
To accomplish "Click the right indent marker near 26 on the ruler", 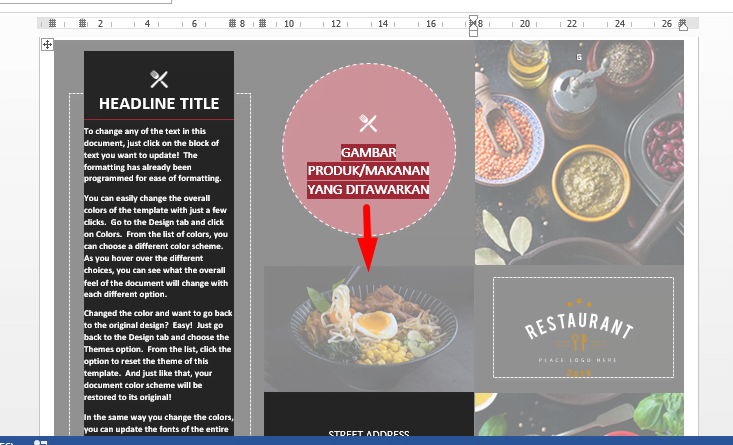I will pos(683,26).
